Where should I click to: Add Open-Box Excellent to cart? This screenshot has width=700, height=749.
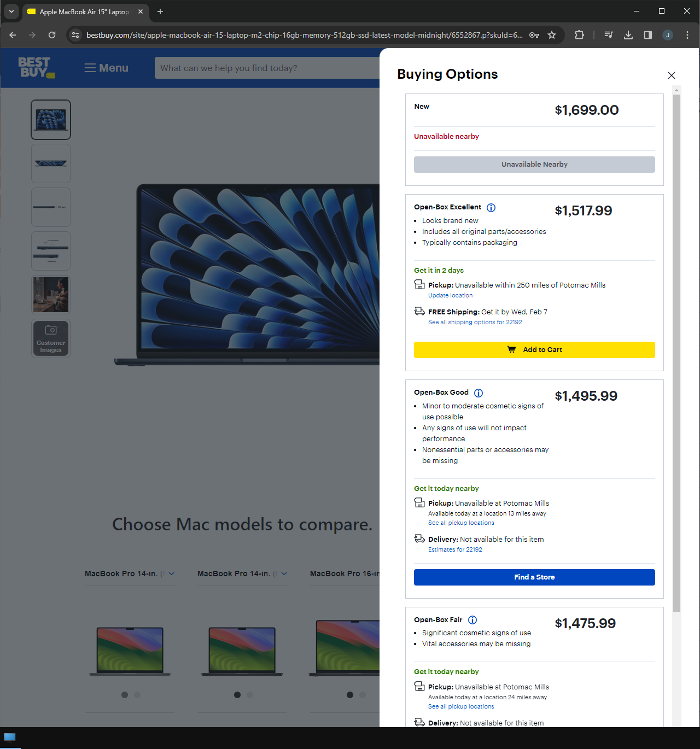coord(534,350)
